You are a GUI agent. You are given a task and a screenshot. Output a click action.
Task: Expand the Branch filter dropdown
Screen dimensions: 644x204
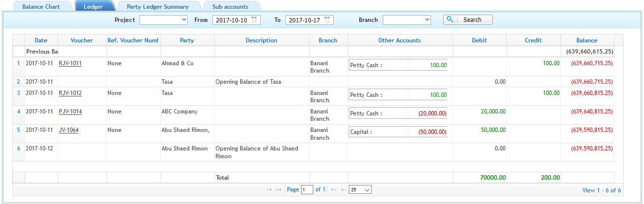point(407,20)
